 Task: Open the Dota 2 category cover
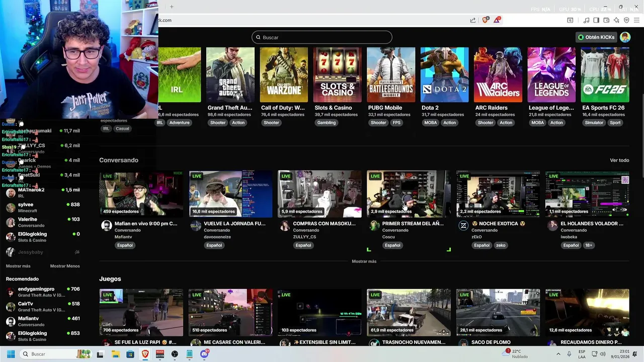coord(444,75)
